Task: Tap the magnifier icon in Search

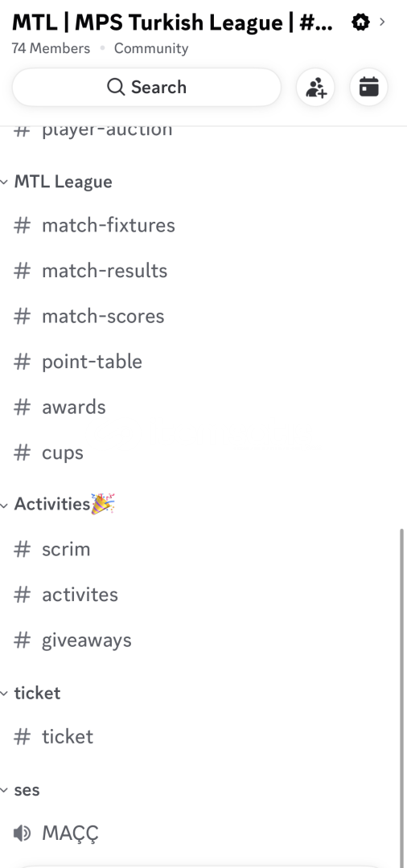Action: pyautogui.click(x=116, y=87)
